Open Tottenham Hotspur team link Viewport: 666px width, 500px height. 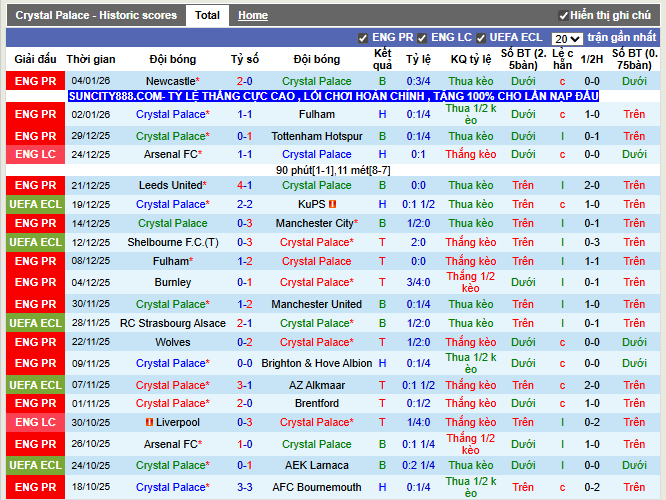(317, 136)
